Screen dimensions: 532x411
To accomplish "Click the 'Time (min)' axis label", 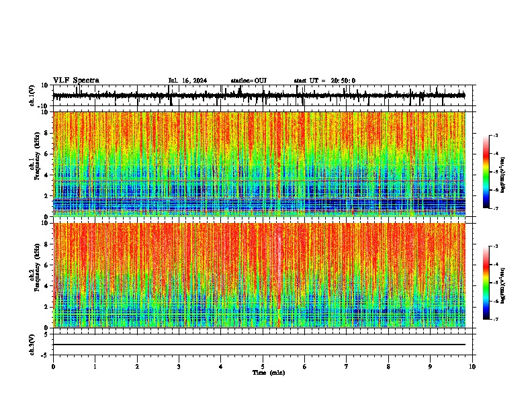I will (x=269, y=373).
